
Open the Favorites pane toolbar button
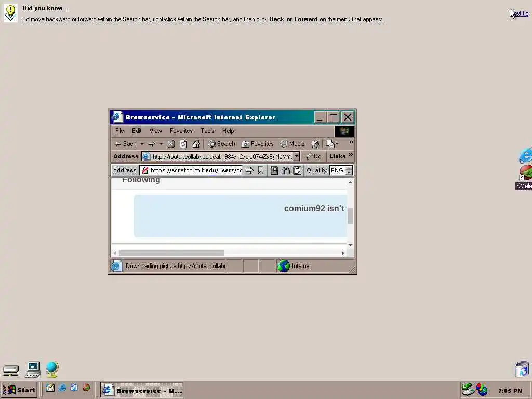click(x=258, y=144)
